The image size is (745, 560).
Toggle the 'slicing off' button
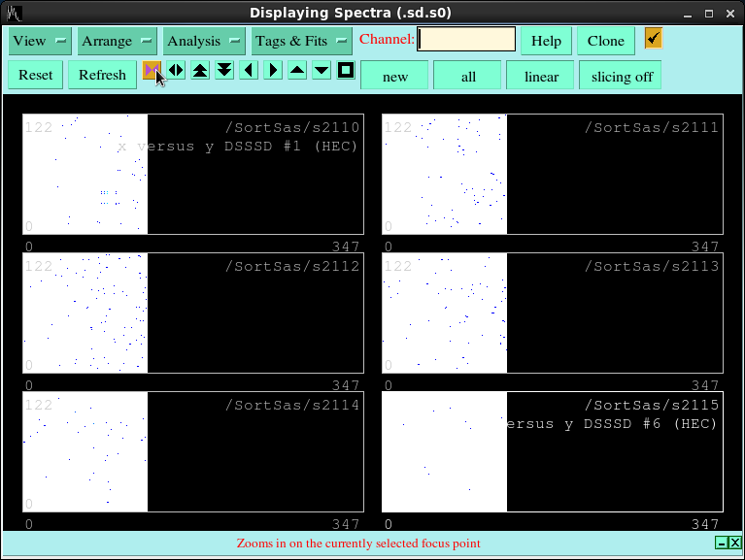(622, 77)
